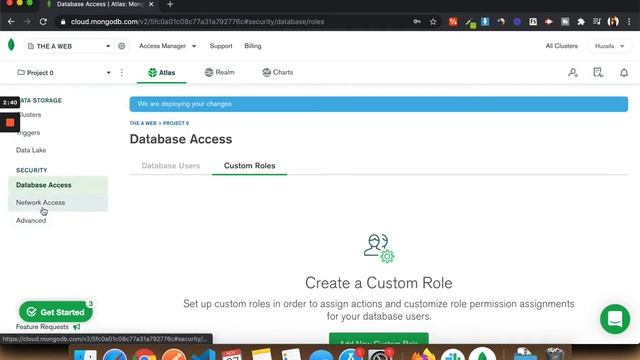Click the deploying changes banner
This screenshot has width=640, height=360.
point(378,104)
